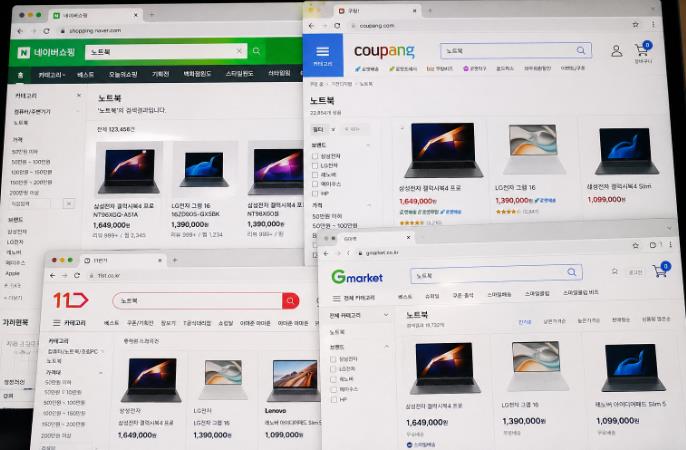The image size is (686, 450).
Task: Open the LG전자 그램 16 listing in Gmarket
Action: pos(520,405)
